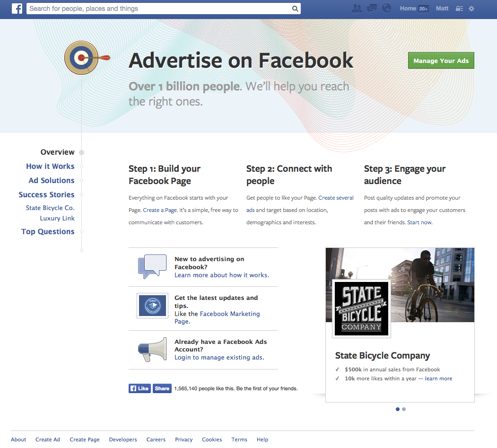Click the Start now link
Screen dimensions: 497x448
click(x=419, y=222)
